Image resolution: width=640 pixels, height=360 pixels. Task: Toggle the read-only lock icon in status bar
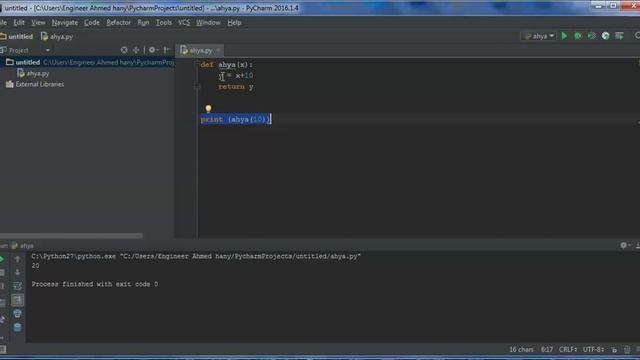(x=614, y=350)
